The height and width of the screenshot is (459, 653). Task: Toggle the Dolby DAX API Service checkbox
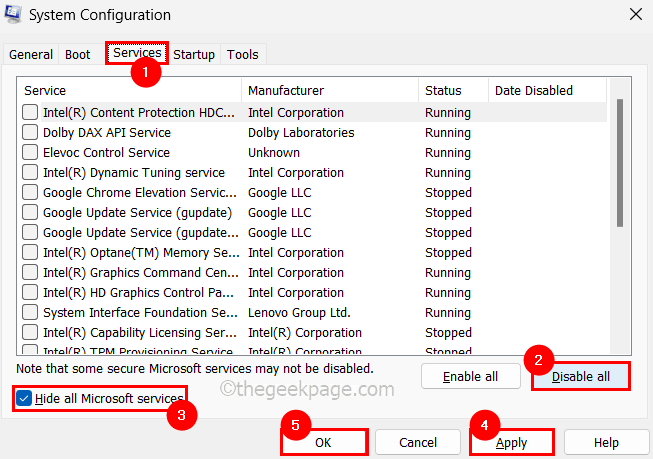pyautogui.click(x=30, y=133)
